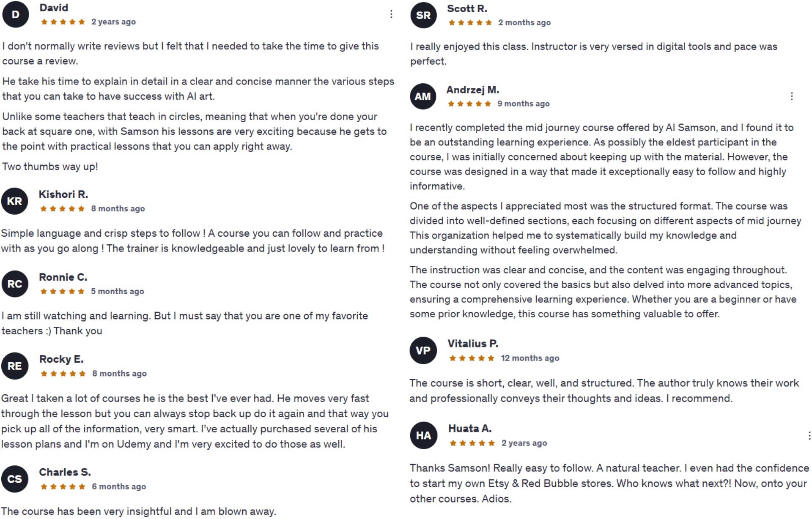Viewport: 812px width, 519px height.
Task: Open the options menu on Huata A.'s review
Action: [809, 436]
